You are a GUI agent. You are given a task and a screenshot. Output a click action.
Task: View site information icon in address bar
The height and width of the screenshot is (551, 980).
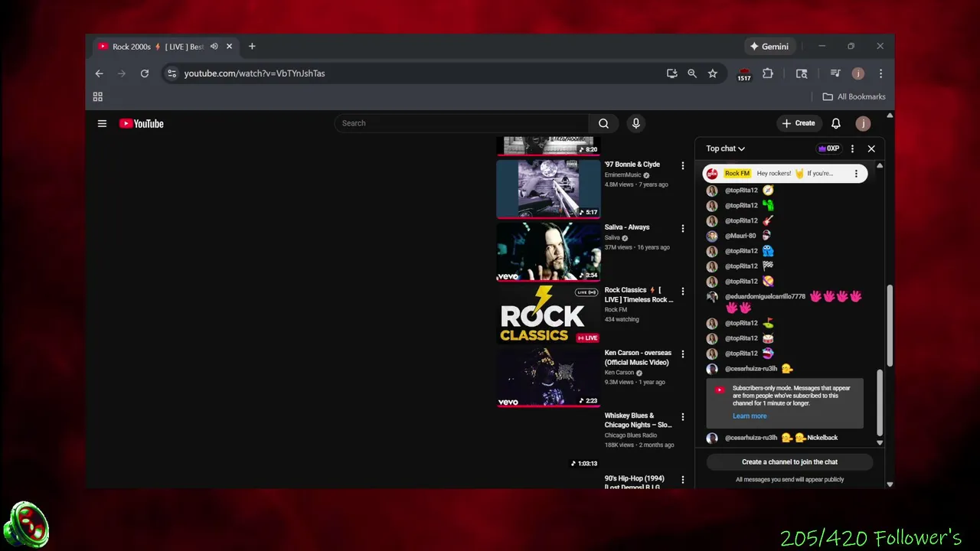pyautogui.click(x=171, y=73)
